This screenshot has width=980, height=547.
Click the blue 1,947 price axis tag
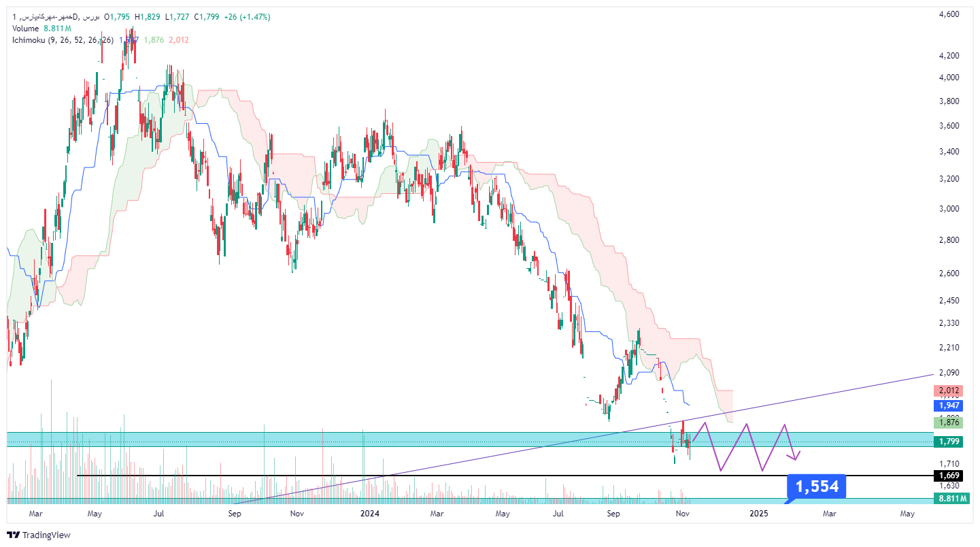click(x=948, y=405)
